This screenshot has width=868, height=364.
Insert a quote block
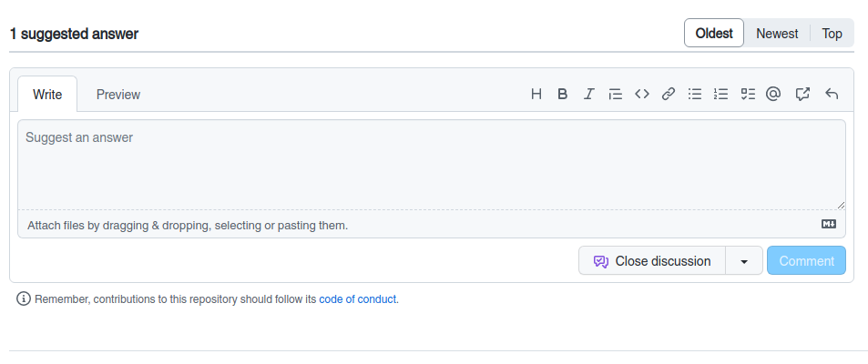(616, 94)
